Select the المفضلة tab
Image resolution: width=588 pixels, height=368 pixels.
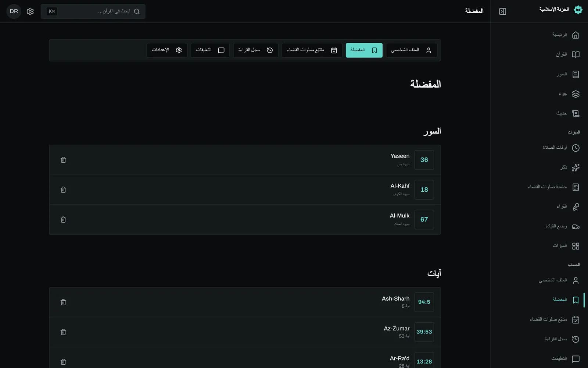coord(364,50)
